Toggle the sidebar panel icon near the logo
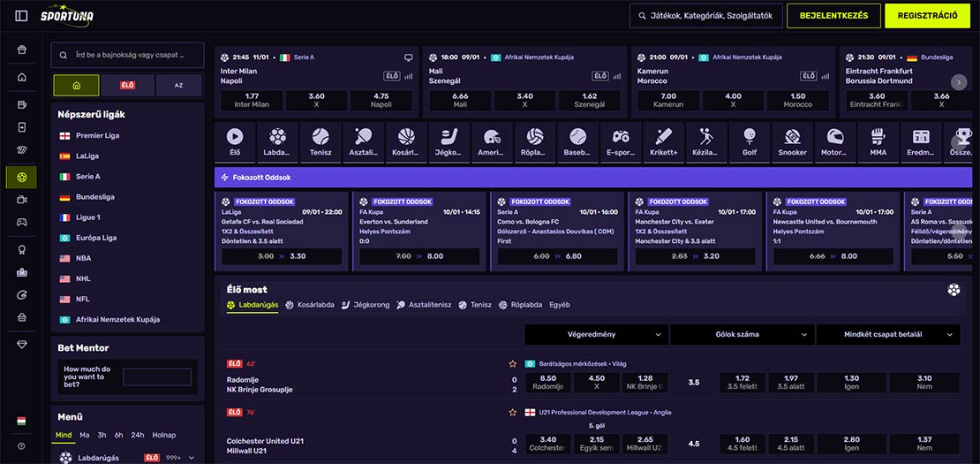The height and width of the screenshot is (464, 980). click(x=21, y=16)
